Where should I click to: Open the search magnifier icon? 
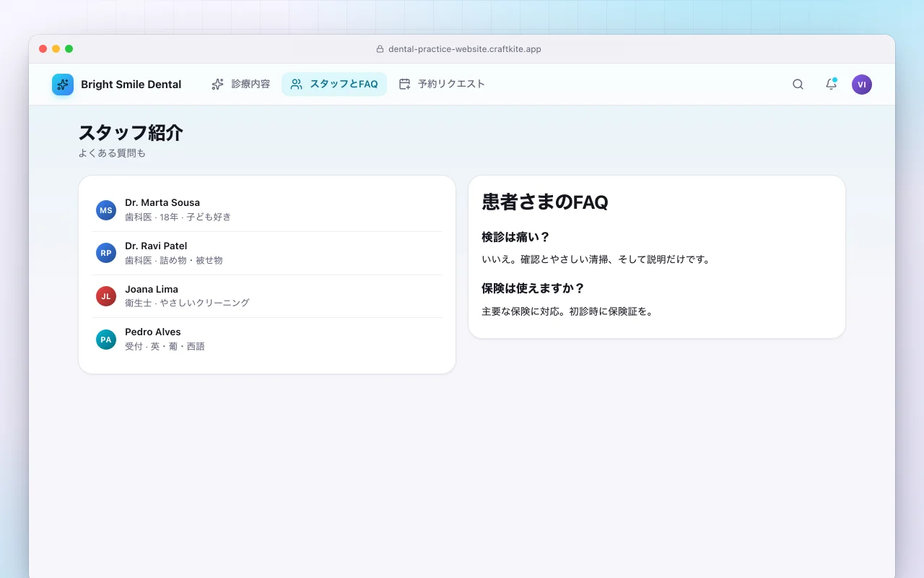point(798,85)
